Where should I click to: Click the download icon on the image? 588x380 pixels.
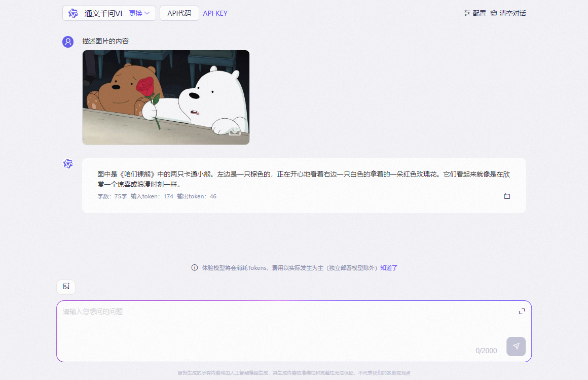235,131
